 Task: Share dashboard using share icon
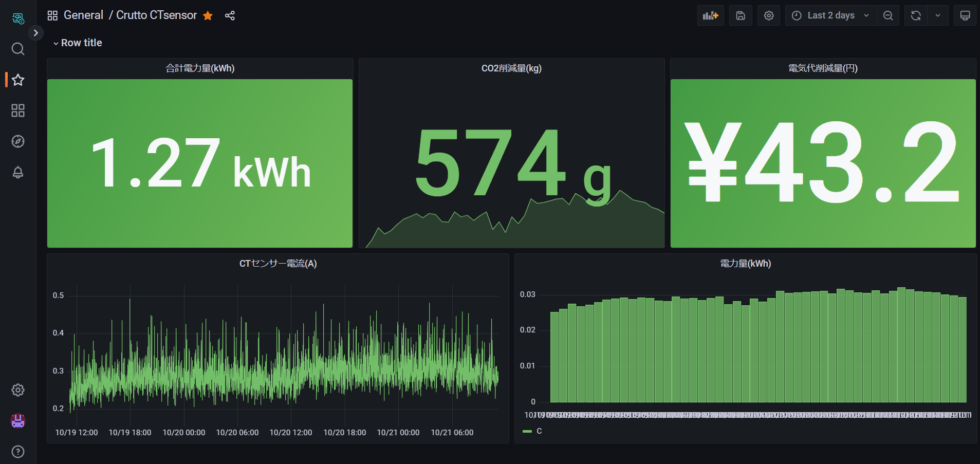click(x=230, y=15)
